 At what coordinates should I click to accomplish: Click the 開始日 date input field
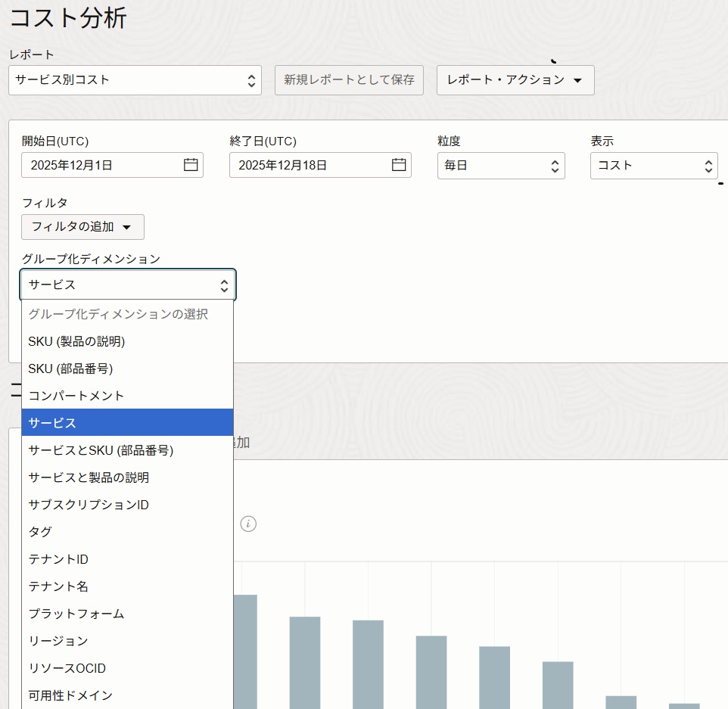coord(102,165)
